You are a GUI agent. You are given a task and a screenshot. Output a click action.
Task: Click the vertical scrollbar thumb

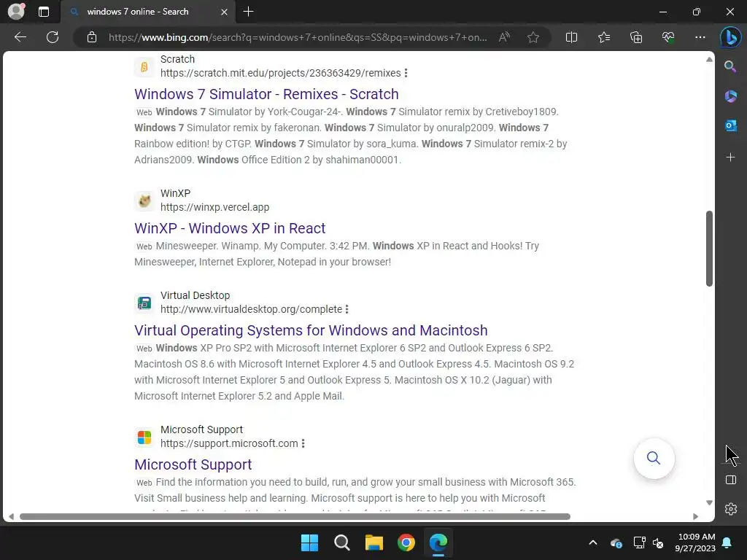click(709, 248)
